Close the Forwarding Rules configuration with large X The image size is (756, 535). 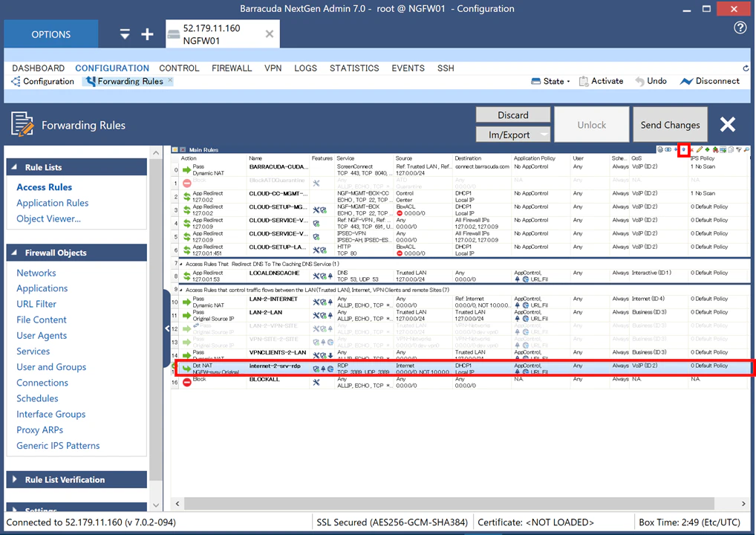point(728,125)
